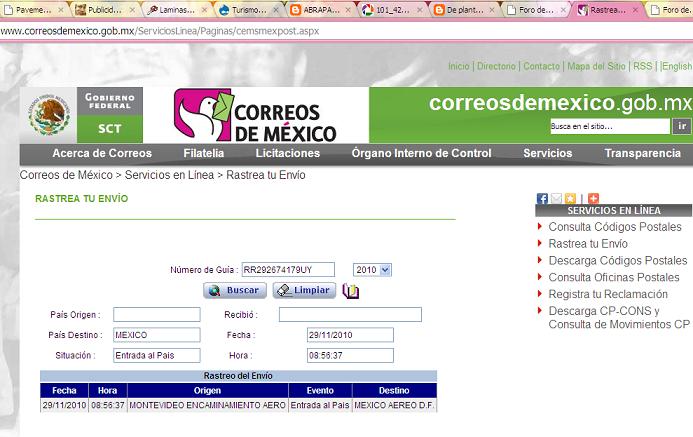Click the yellow star favorites icon
693x437 pixels.
coord(570,198)
